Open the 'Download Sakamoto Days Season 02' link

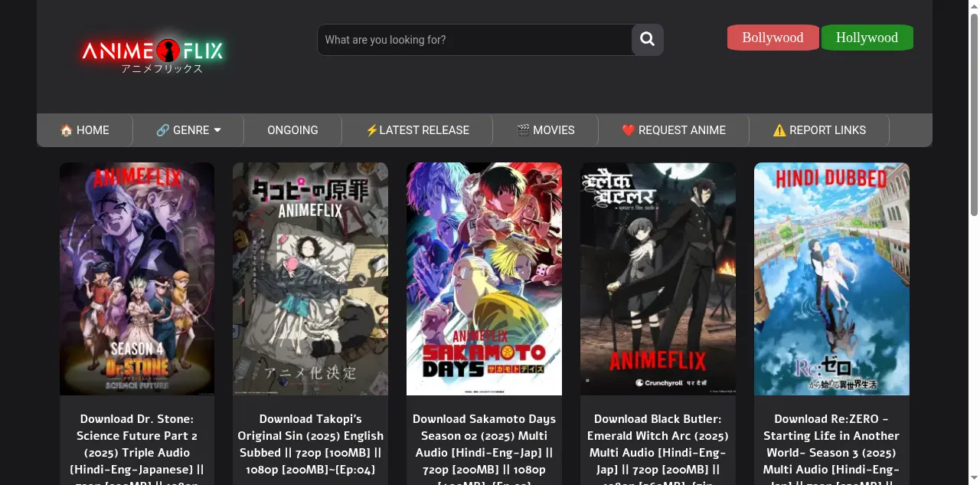484,448
